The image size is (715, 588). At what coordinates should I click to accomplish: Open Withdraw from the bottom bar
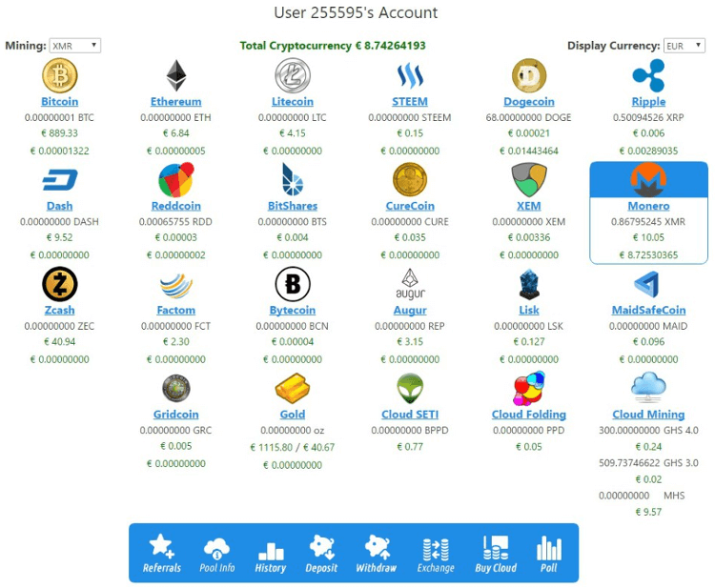(377, 553)
